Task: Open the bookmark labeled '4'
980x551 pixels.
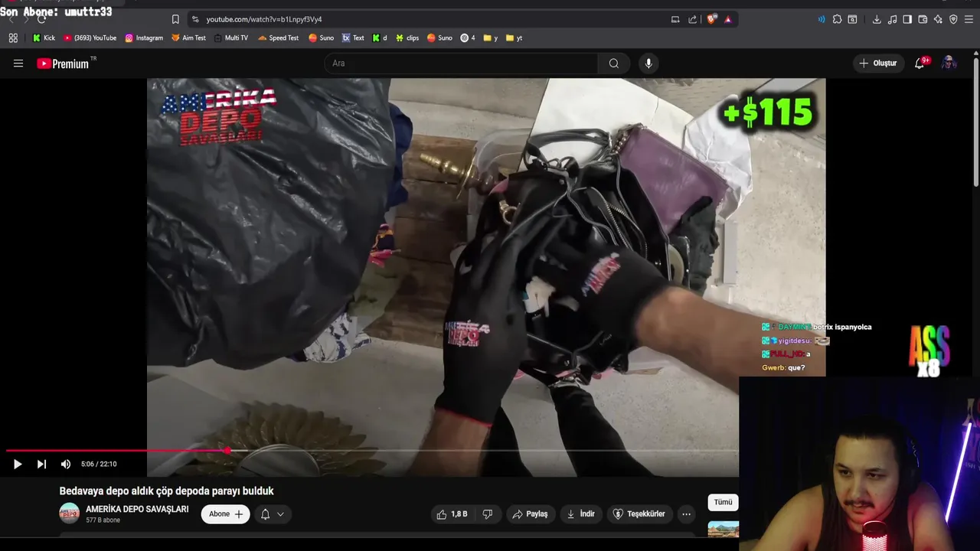Action: click(x=468, y=37)
